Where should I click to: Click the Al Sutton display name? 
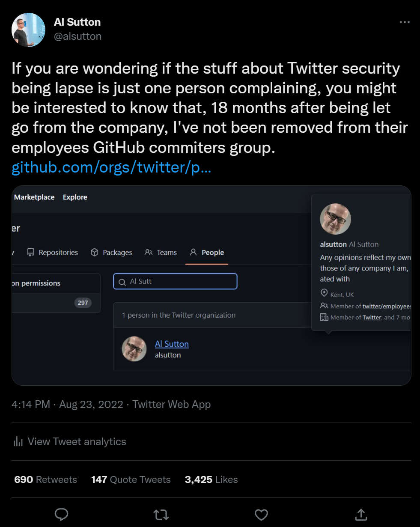pos(77,22)
